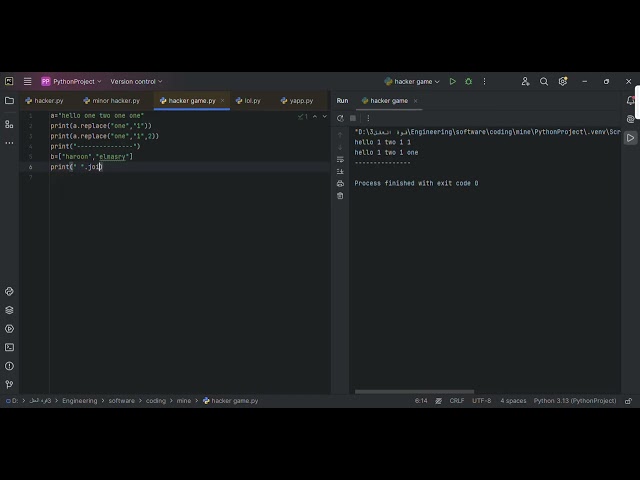Click software in breadcrumb path
640x480 pixels.
121,401
